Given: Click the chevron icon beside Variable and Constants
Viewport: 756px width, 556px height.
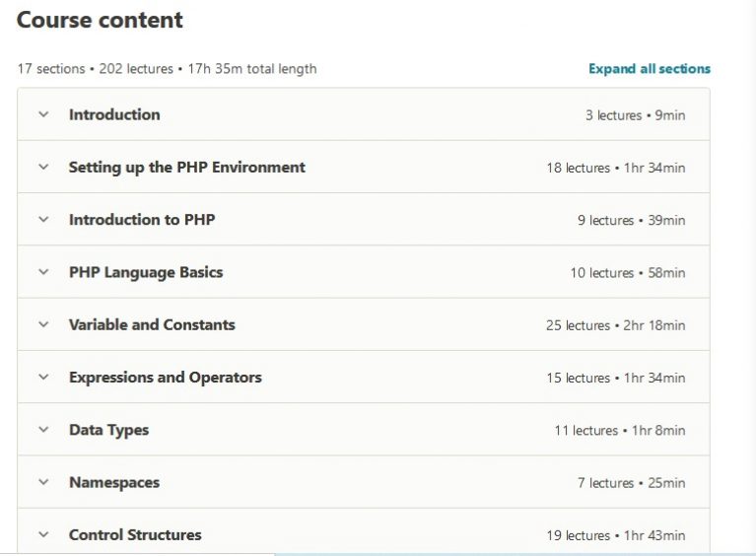Looking at the screenshot, I should coord(44,325).
